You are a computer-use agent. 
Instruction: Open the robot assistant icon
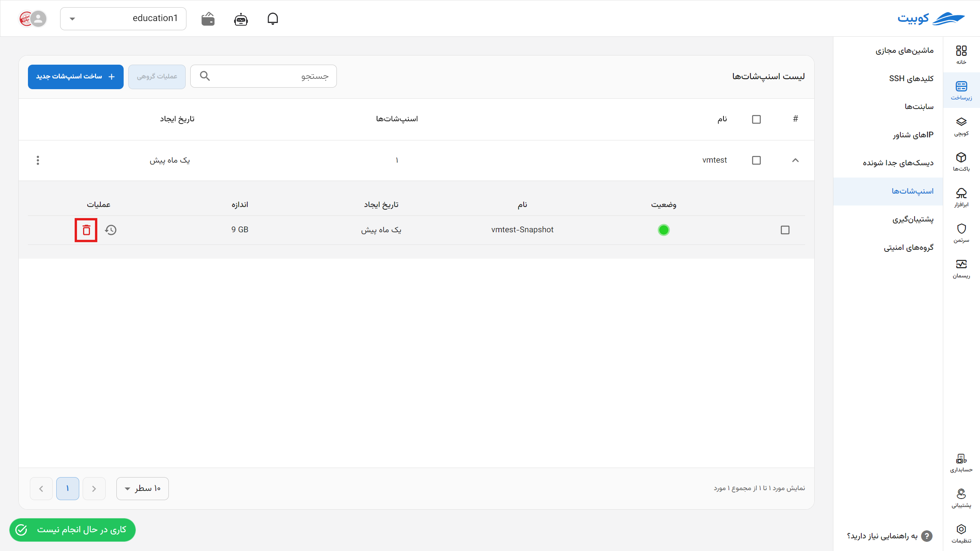[241, 19]
